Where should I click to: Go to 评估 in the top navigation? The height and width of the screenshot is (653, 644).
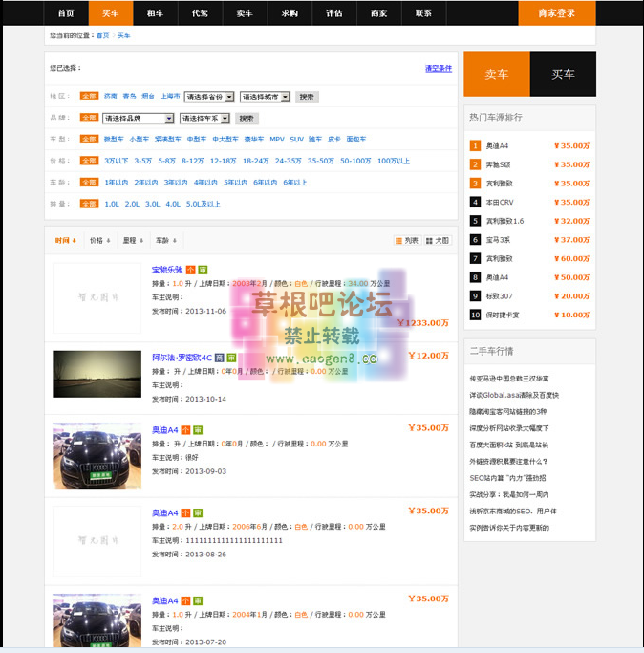click(334, 13)
